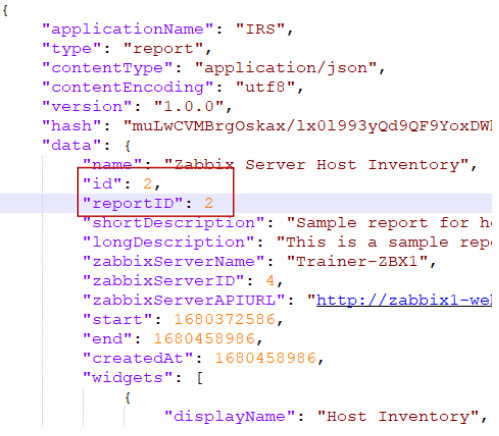Select the "Host Inventory" displayName value
Viewport: 499px width, 436px height.
[x=398, y=417]
